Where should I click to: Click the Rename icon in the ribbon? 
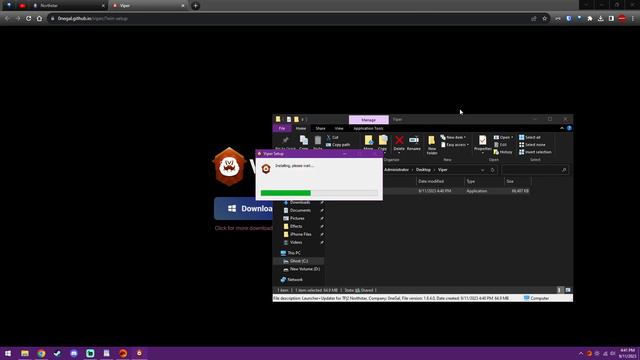pos(413,140)
